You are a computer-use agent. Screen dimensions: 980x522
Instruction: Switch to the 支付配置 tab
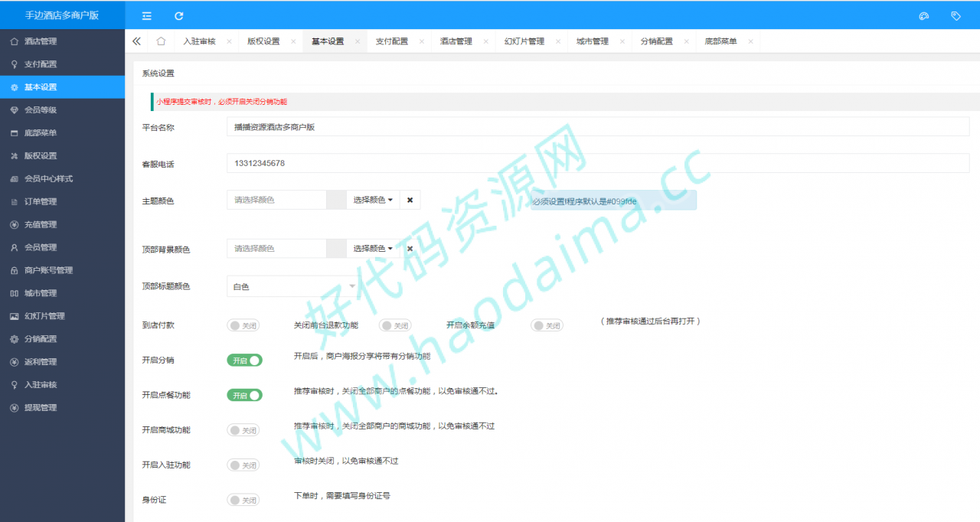point(392,41)
